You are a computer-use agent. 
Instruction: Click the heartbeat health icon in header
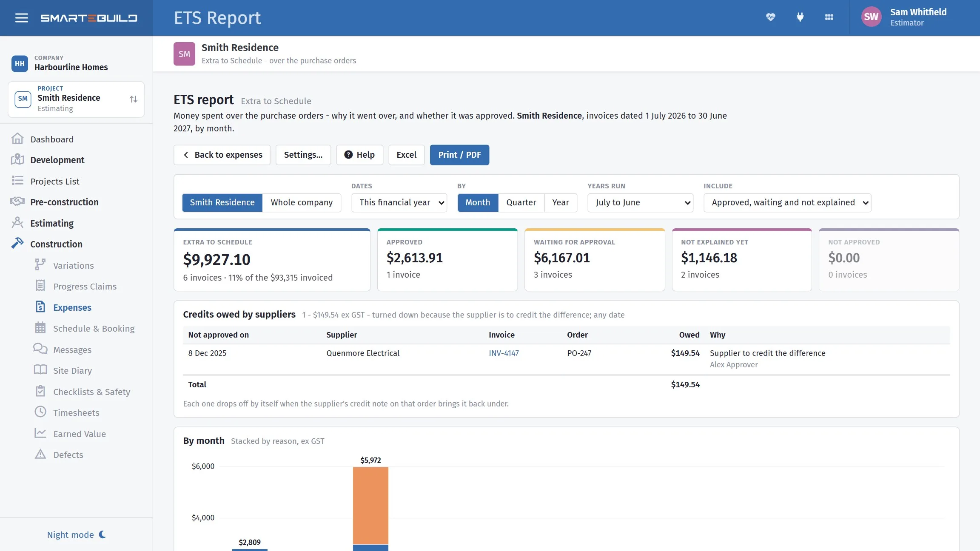point(771,17)
